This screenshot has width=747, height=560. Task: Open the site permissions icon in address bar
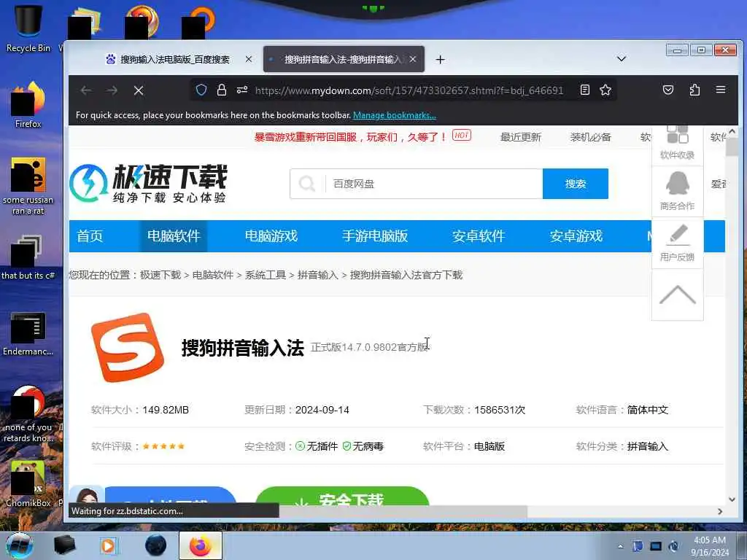coord(242,90)
